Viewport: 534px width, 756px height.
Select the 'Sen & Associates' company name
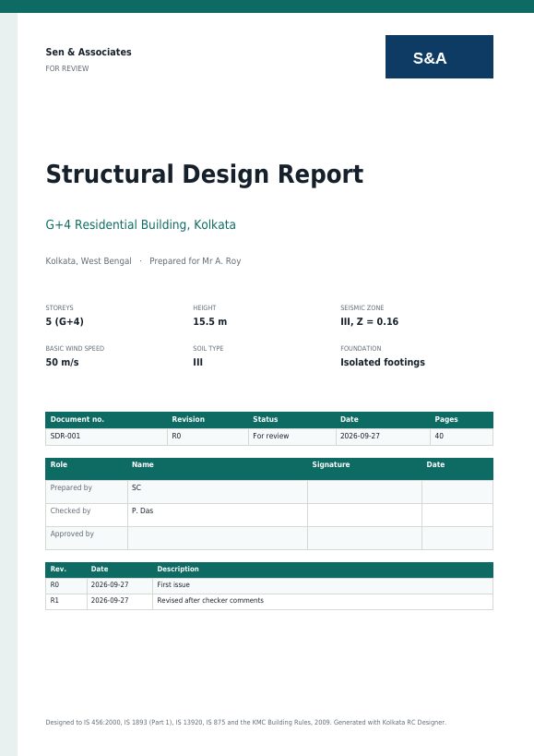pyautogui.click(x=89, y=52)
